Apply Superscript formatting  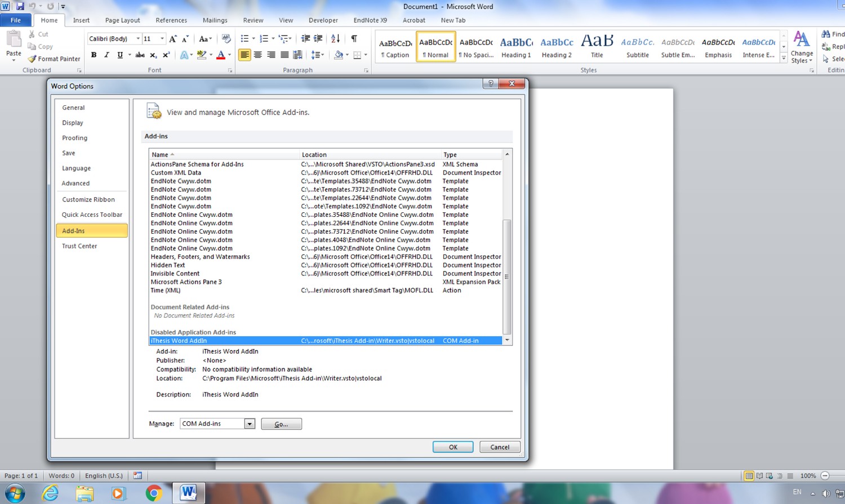[166, 55]
